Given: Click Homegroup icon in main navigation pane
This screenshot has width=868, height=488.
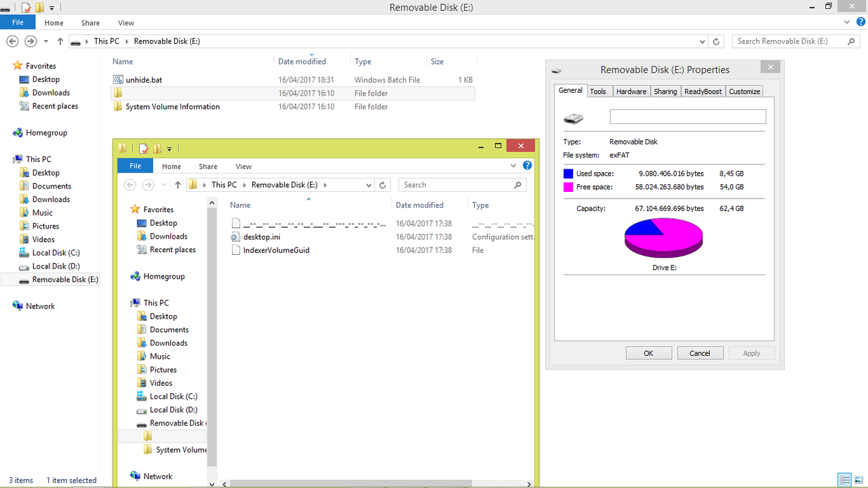Looking at the screenshot, I should point(18,133).
